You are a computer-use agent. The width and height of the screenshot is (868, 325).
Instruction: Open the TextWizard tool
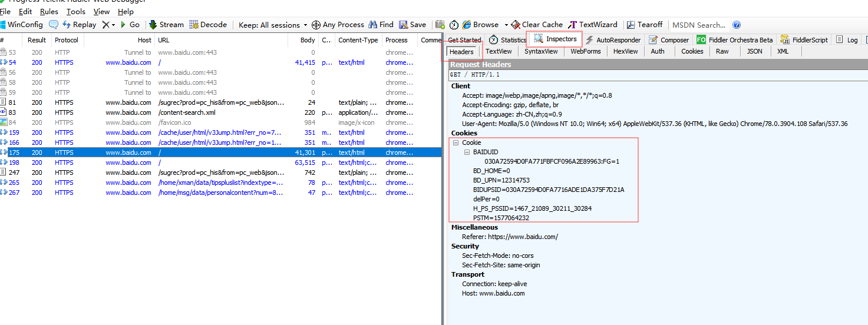pos(593,25)
